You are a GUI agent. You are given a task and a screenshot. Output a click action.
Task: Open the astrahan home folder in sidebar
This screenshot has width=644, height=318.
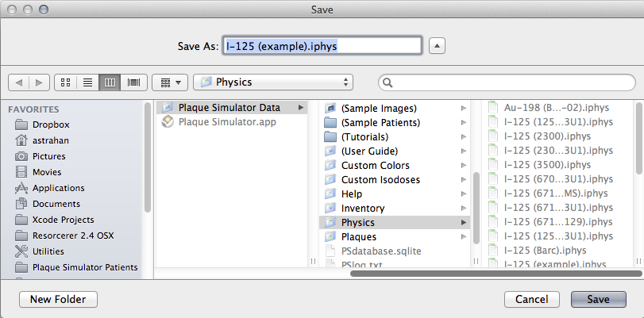pos(48,140)
